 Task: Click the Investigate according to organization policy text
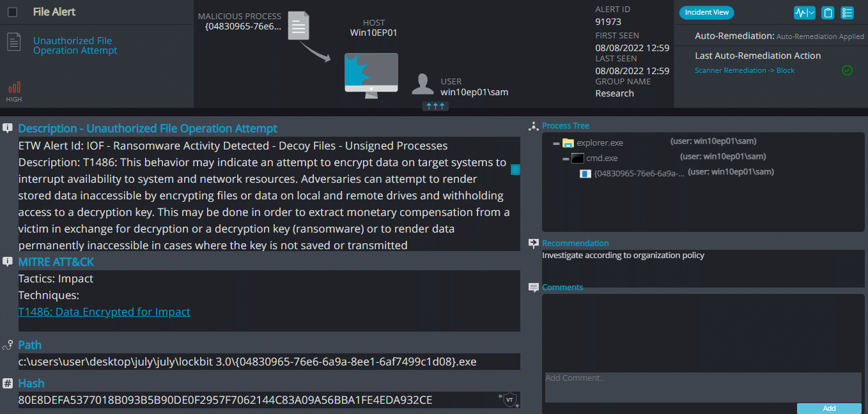coord(623,255)
